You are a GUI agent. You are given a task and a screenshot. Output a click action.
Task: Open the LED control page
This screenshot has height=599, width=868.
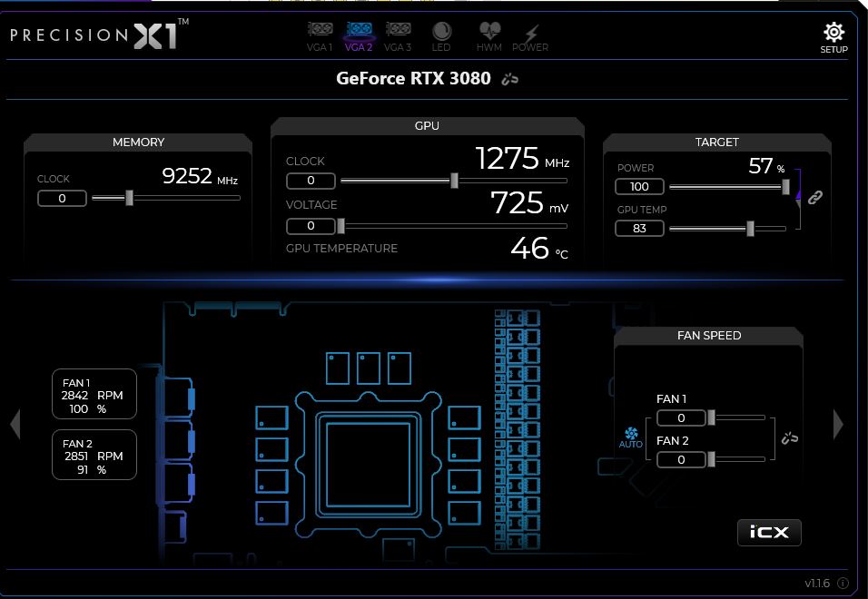pos(441,36)
